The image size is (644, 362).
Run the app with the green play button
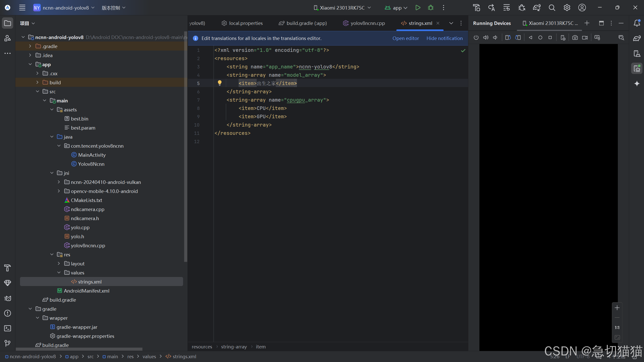pyautogui.click(x=418, y=8)
